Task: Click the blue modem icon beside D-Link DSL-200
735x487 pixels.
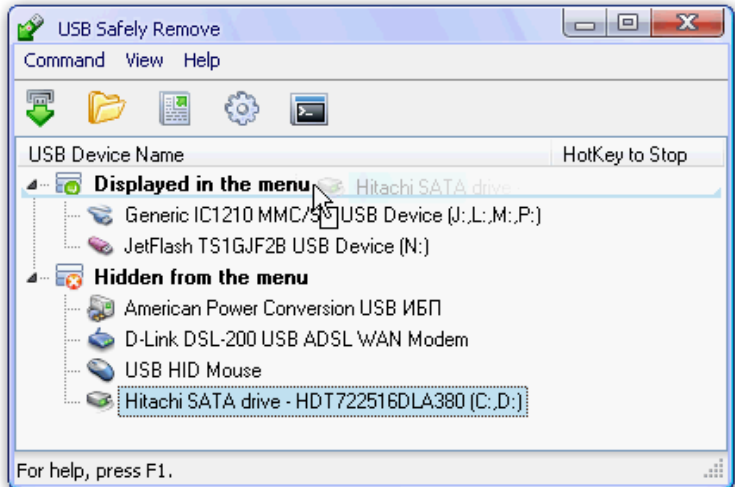Action: click(x=101, y=339)
